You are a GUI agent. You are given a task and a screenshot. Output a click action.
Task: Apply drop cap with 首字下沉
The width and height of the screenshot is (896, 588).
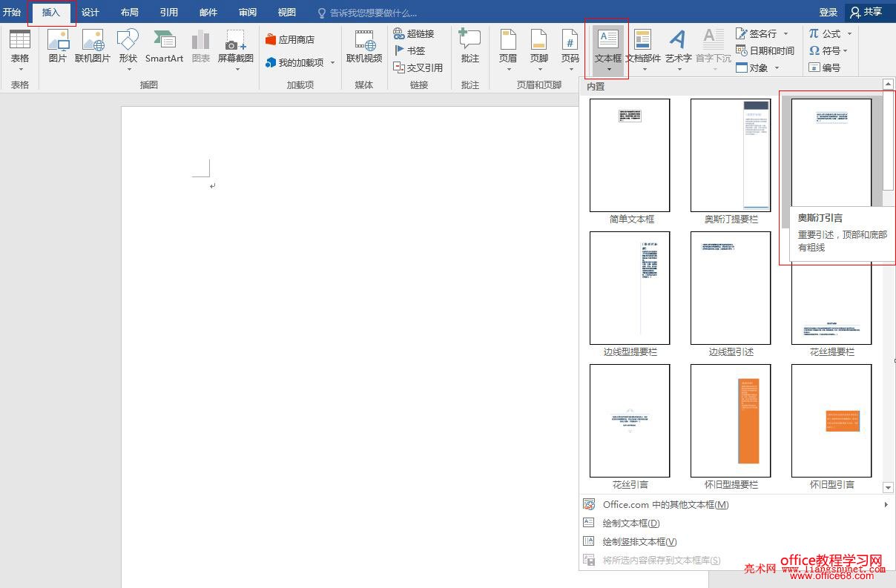click(x=713, y=46)
